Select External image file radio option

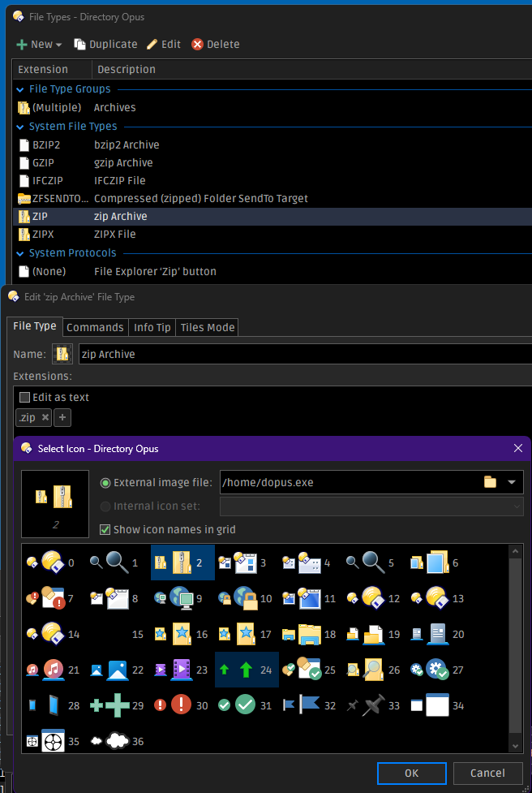coord(105,483)
